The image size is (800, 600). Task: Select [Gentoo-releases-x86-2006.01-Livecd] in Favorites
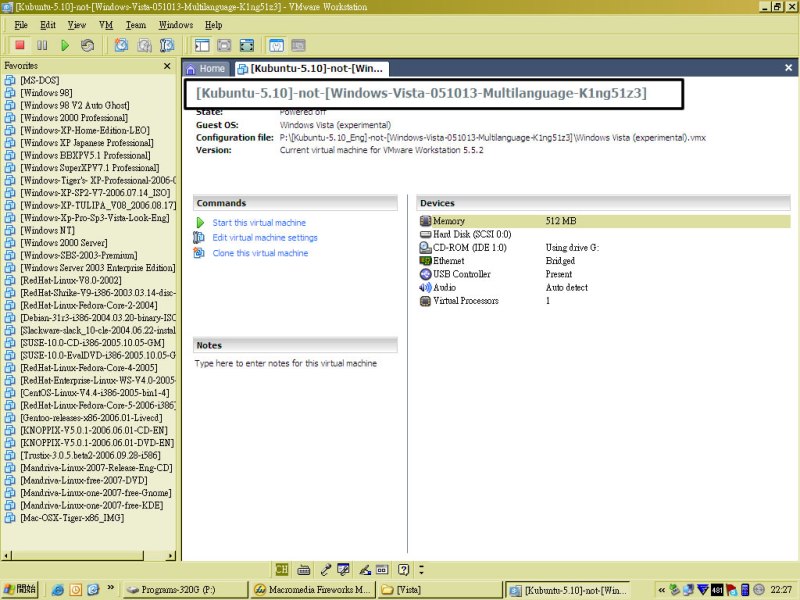coord(92,418)
